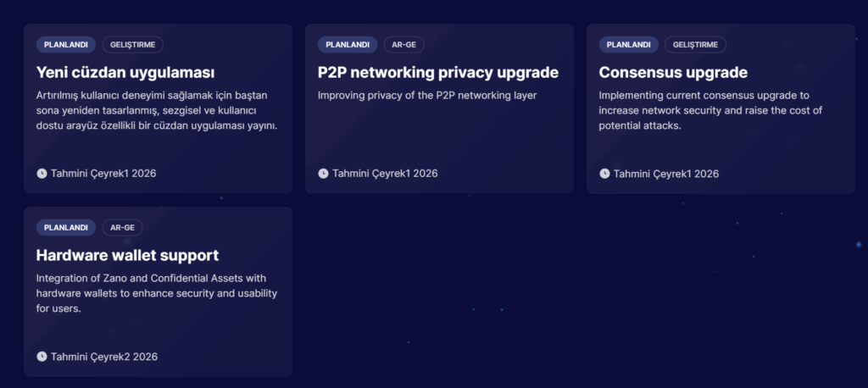Viewport: 868px width, 388px height.
Task: Open the Hardware wallet support heading
Action: [x=127, y=255]
